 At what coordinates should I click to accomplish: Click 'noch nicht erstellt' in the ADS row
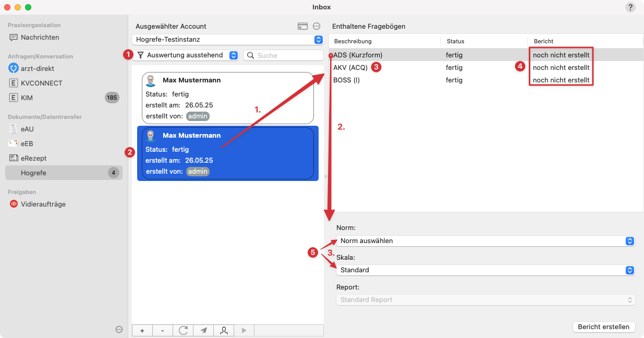click(561, 55)
